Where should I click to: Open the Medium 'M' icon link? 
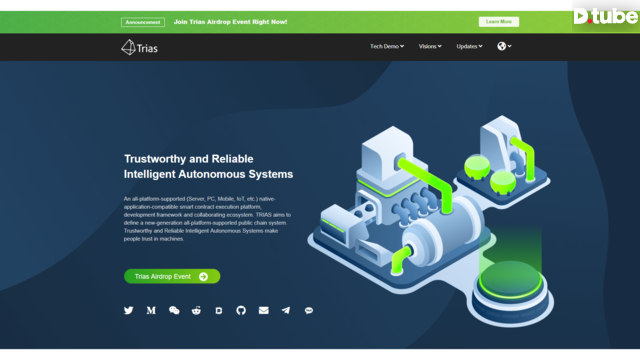[151, 311]
